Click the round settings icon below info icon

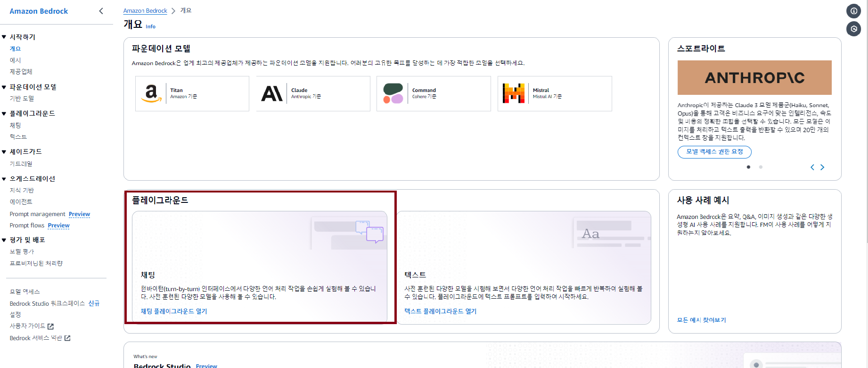[853, 29]
